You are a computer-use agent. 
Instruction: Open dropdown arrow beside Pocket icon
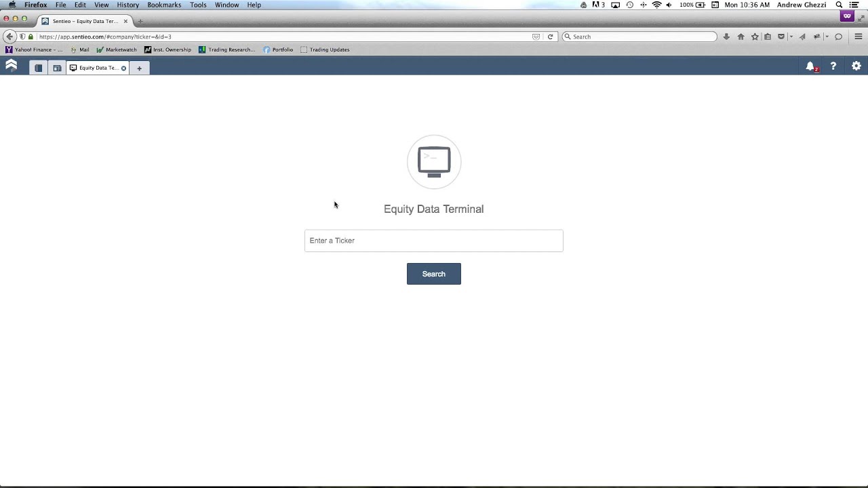coord(791,37)
